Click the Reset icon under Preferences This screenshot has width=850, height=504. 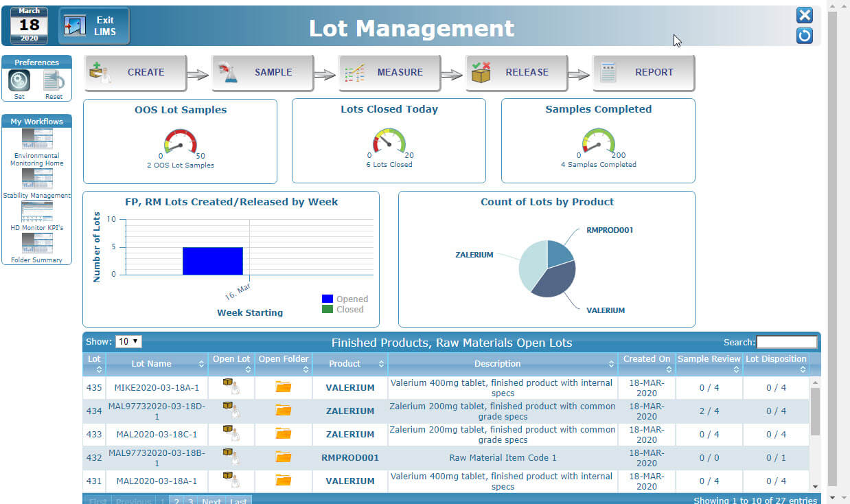tap(53, 80)
